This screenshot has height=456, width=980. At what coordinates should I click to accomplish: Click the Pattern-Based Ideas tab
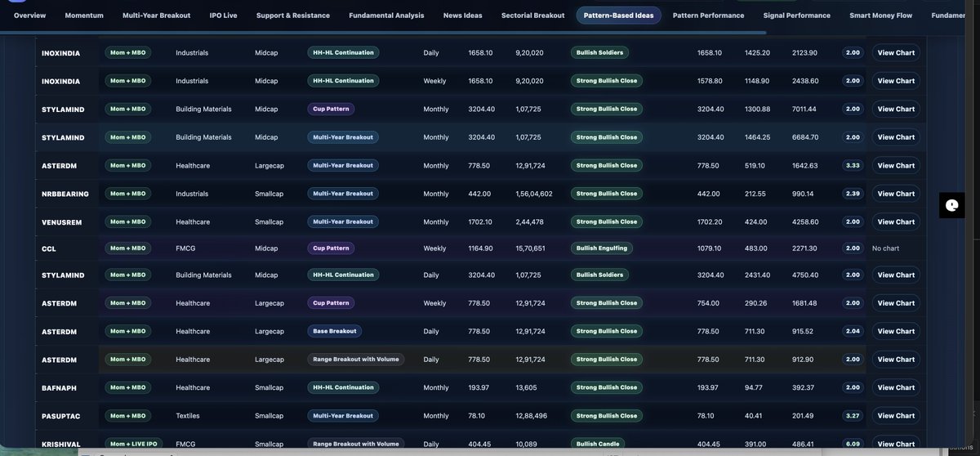(x=618, y=16)
